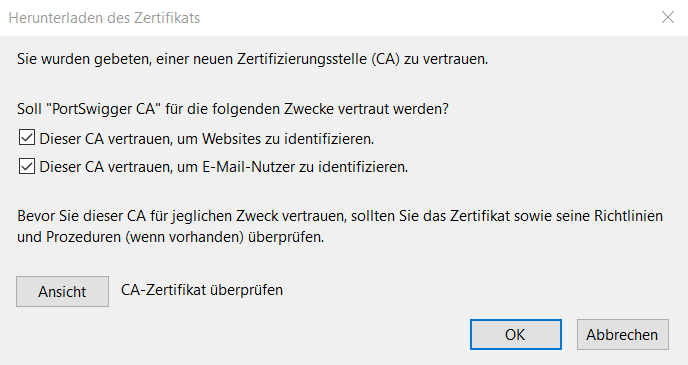Click the Ansicht button

pyautogui.click(x=62, y=291)
